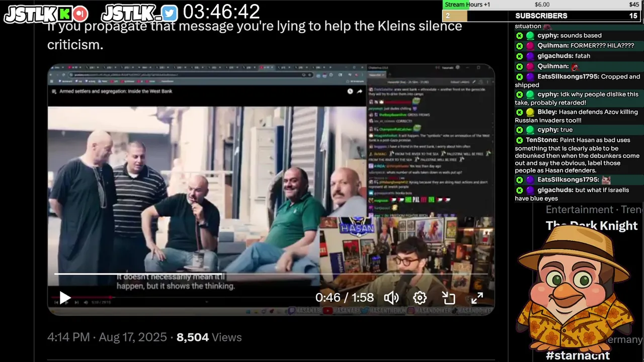Click the watch later clock in inner video
Screen dimensions: 644x362
tap(350, 92)
